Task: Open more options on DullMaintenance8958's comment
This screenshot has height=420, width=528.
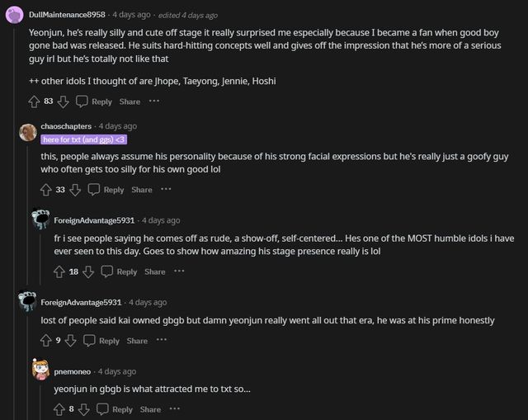Action: click(153, 101)
